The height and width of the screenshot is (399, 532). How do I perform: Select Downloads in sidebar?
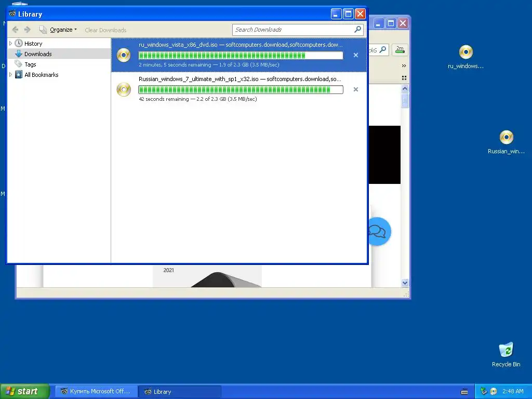point(38,54)
